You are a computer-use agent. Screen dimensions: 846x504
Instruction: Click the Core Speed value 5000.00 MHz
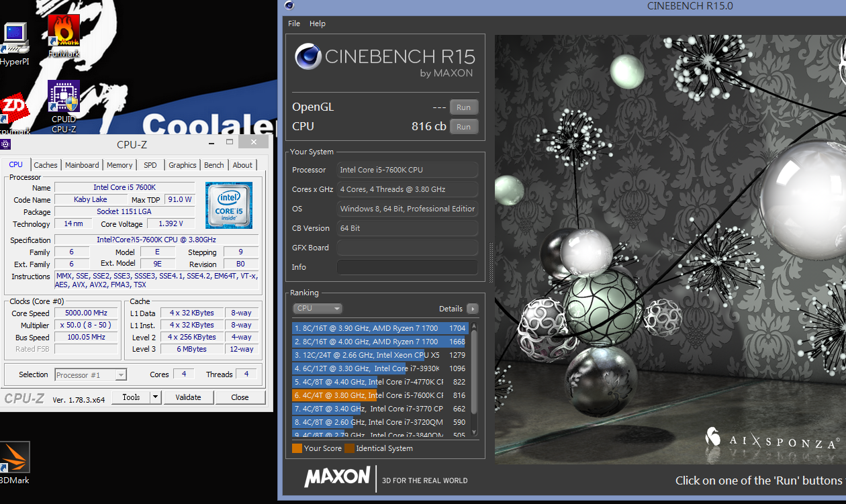[87, 313]
